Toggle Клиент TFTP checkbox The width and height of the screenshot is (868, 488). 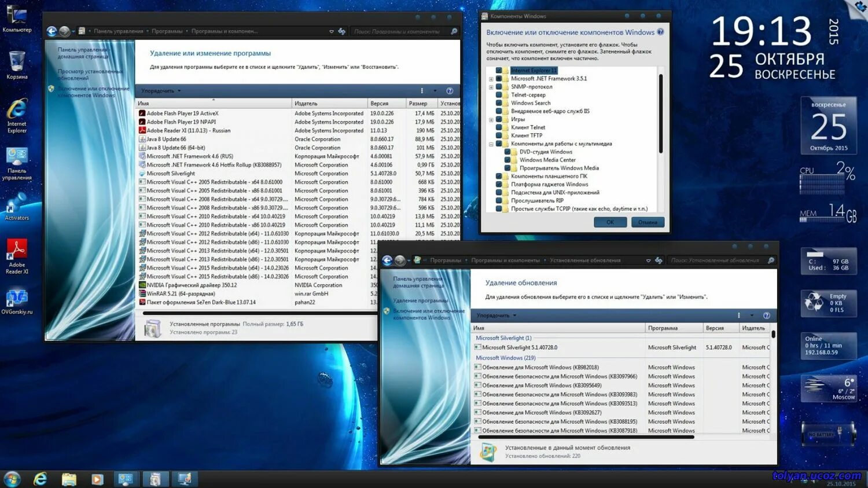[499, 135]
